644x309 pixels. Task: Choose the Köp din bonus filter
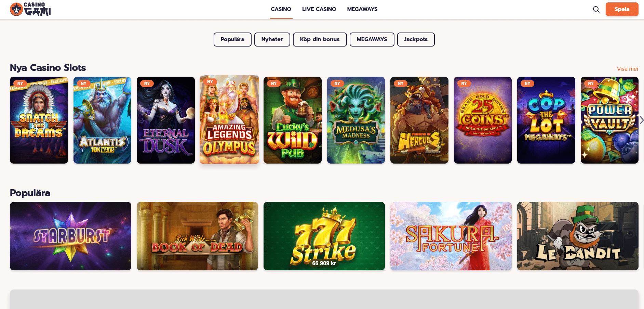320,39
